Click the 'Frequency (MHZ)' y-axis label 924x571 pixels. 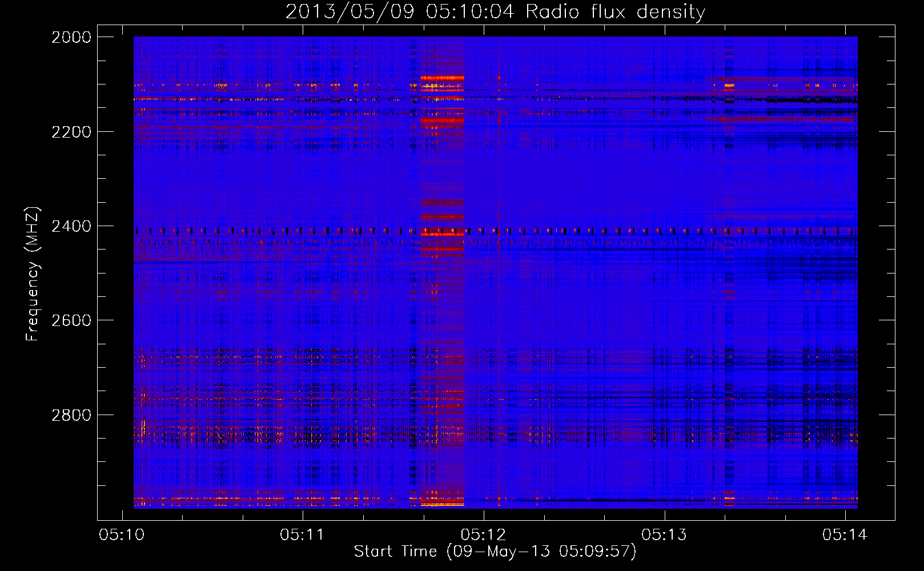point(33,274)
